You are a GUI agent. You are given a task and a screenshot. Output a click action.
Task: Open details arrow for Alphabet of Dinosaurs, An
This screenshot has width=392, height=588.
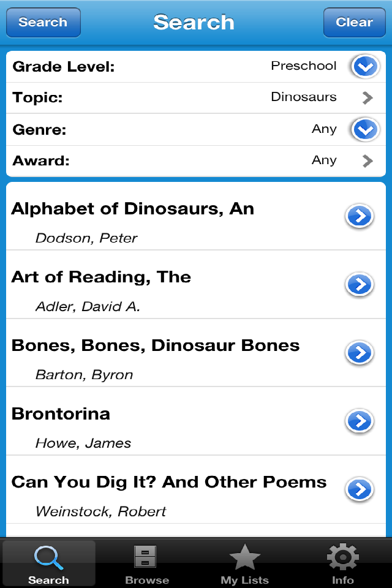360,216
